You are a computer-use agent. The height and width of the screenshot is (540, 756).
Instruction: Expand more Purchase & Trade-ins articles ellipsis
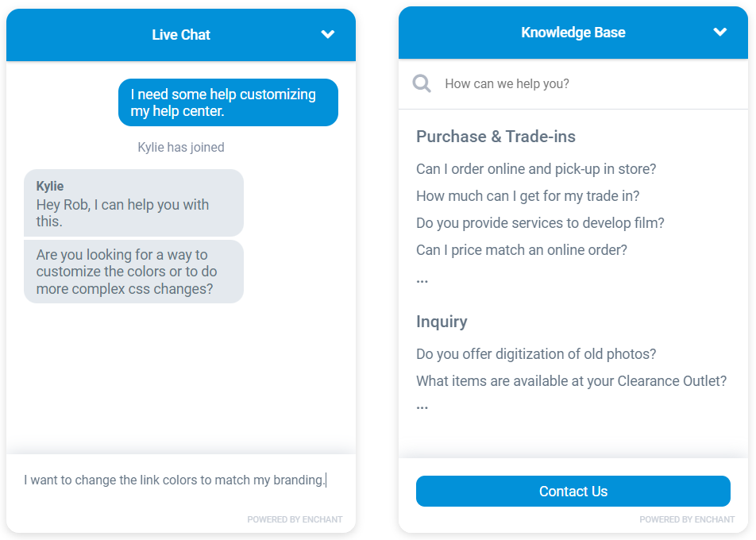tap(422, 279)
